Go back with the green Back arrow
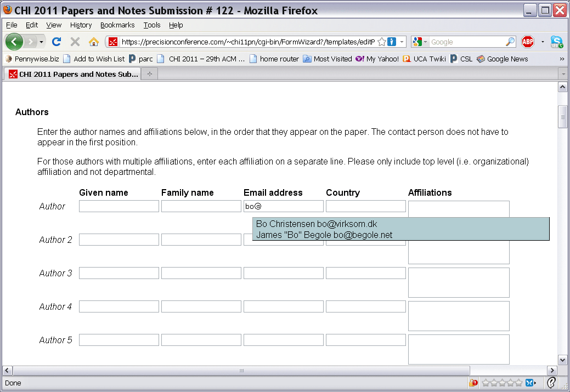Image resolution: width=570 pixels, height=392 pixels. point(14,42)
